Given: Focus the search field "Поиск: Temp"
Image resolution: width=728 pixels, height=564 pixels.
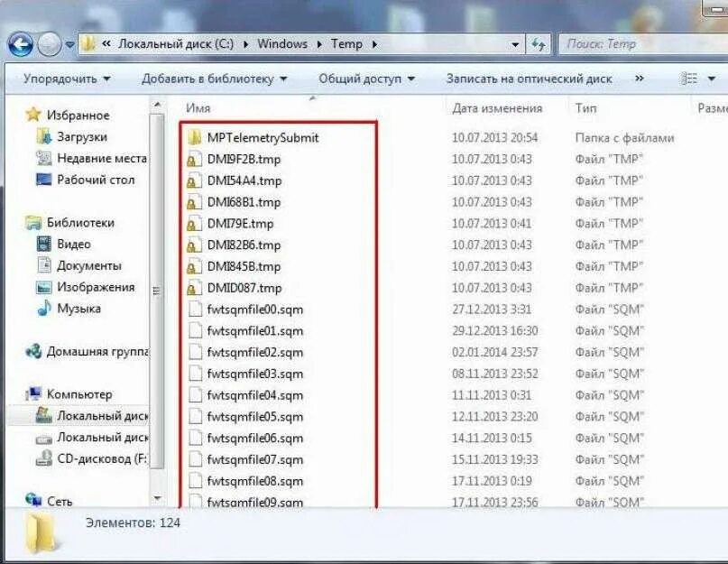Looking at the screenshot, I should [x=642, y=44].
